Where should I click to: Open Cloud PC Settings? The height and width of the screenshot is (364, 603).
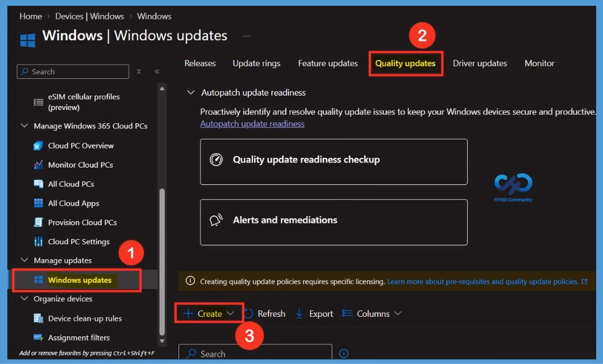point(79,241)
